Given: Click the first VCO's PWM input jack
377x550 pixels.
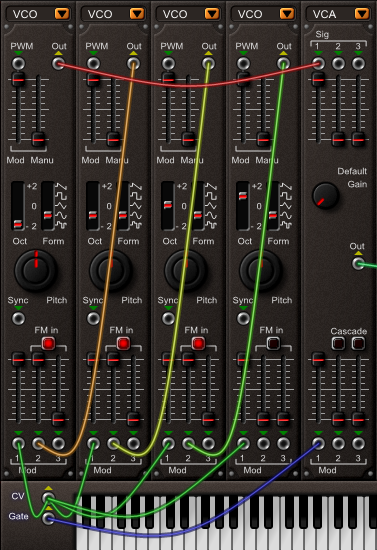Looking at the screenshot, I should [18, 63].
